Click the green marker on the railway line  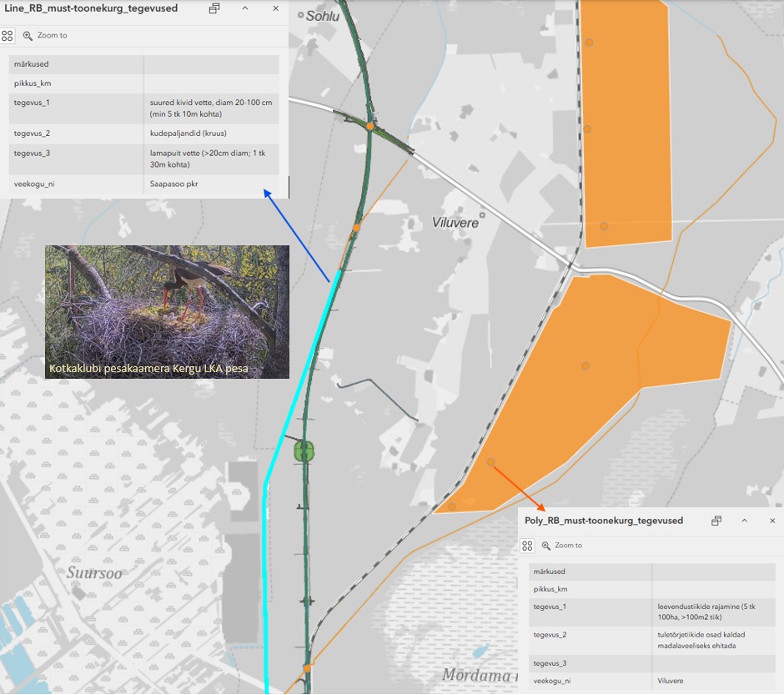304,451
